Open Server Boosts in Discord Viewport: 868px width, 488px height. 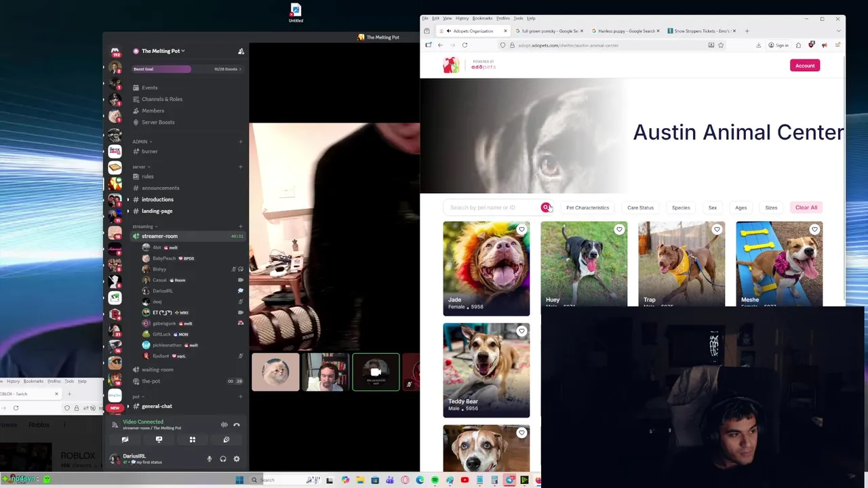click(x=158, y=122)
